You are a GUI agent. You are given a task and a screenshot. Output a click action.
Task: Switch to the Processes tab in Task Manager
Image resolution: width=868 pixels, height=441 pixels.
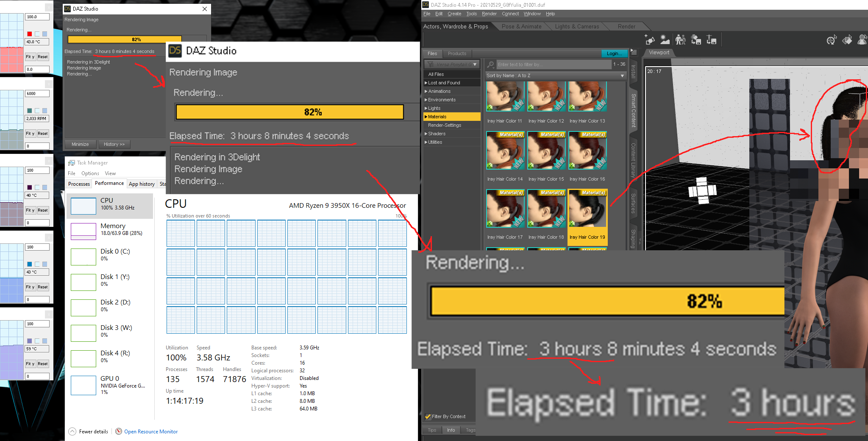[79, 184]
